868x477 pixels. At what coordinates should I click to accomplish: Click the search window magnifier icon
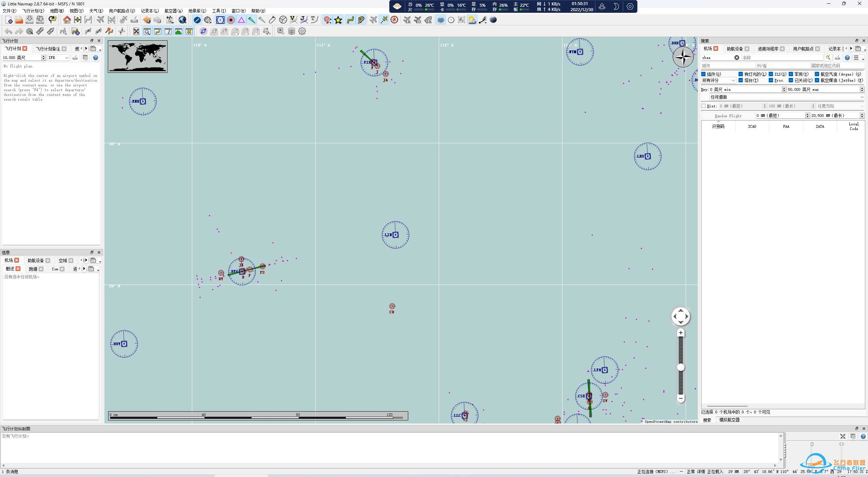point(147,32)
